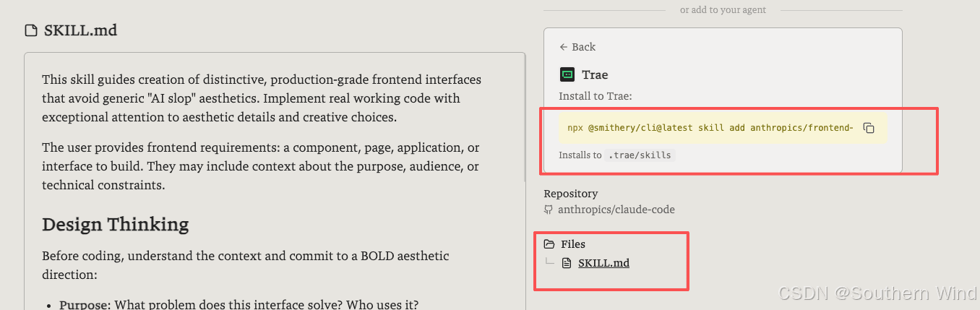Click the SKILL.md title heading

80,30
